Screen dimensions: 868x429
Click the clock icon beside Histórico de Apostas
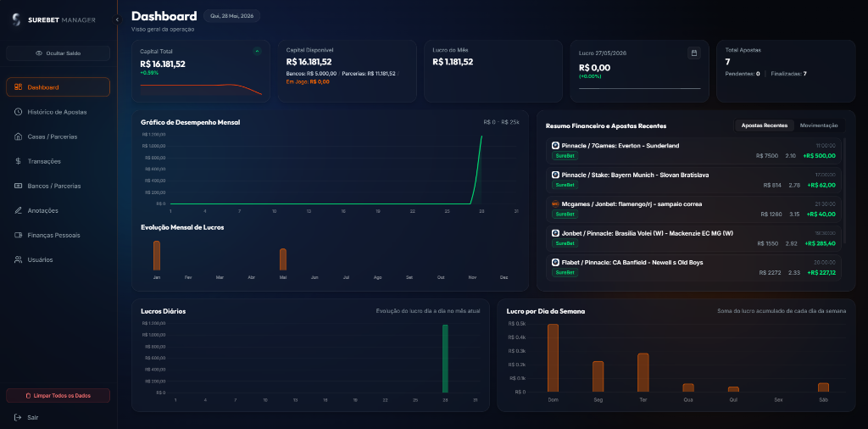pyautogui.click(x=19, y=112)
